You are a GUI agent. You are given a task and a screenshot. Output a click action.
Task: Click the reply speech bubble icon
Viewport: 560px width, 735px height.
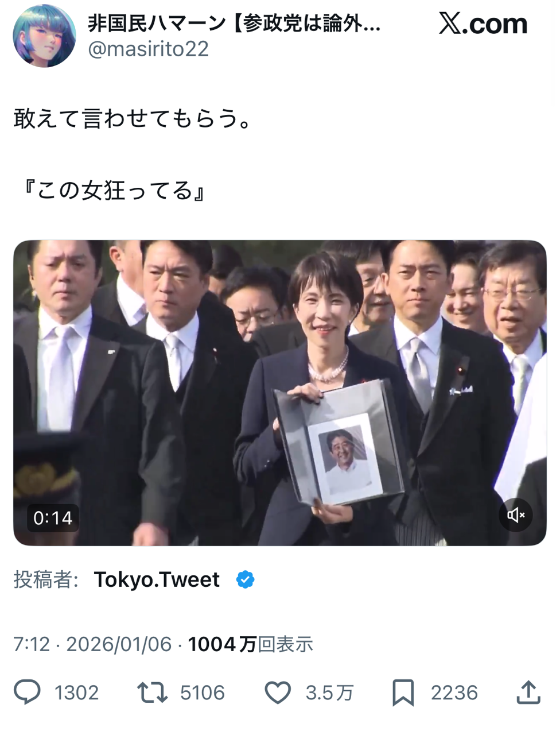pos(27,693)
